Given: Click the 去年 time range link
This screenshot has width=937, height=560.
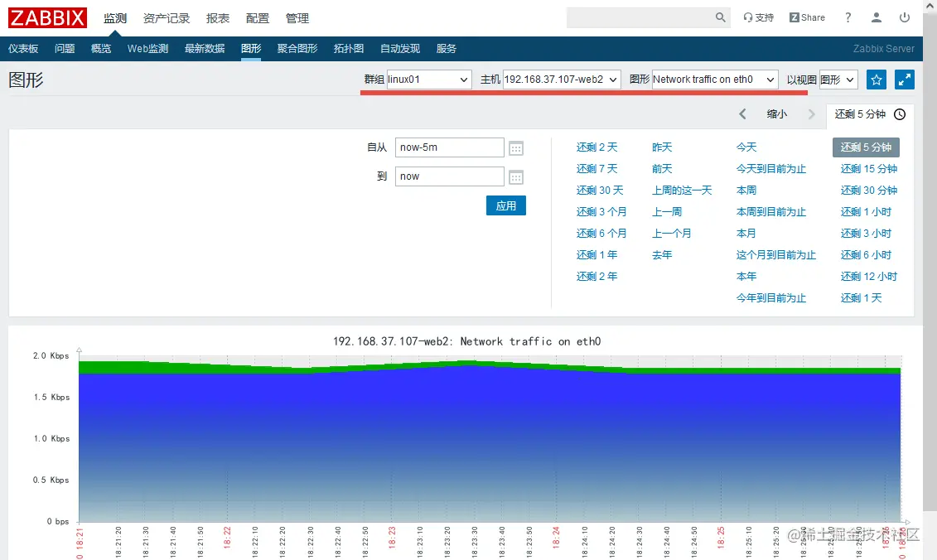Looking at the screenshot, I should pyautogui.click(x=661, y=254).
